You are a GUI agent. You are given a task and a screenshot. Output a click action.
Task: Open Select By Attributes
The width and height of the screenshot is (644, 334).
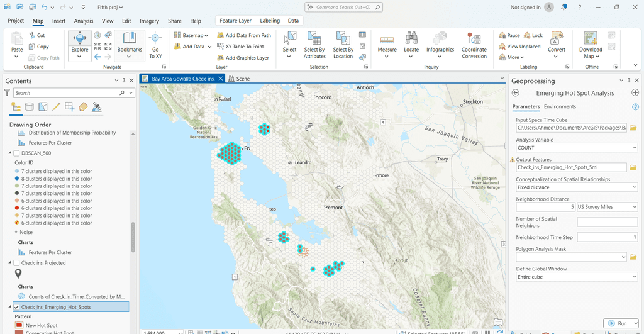click(314, 45)
